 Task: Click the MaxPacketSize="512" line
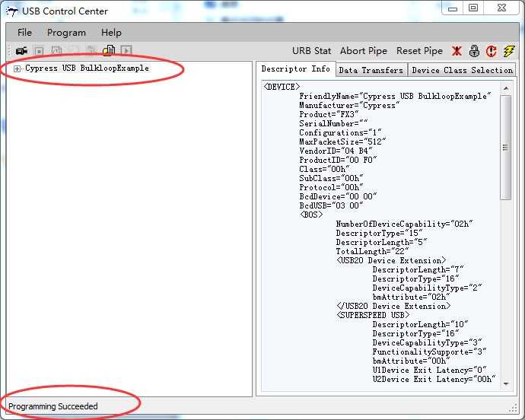[342, 142]
